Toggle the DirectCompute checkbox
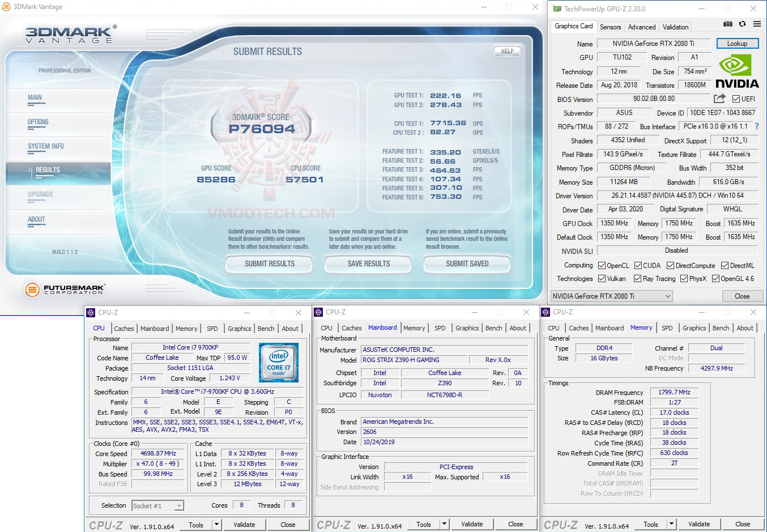This screenshot has width=767, height=532. coord(670,265)
